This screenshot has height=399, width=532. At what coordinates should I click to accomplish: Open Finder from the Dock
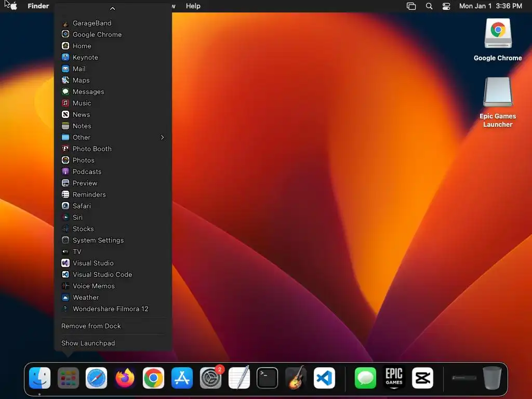click(x=39, y=378)
